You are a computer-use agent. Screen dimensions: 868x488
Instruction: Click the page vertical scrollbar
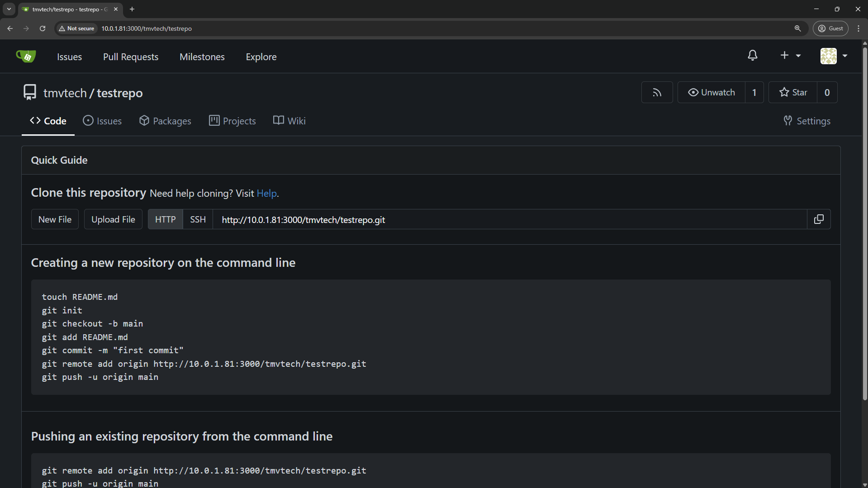[864, 222]
